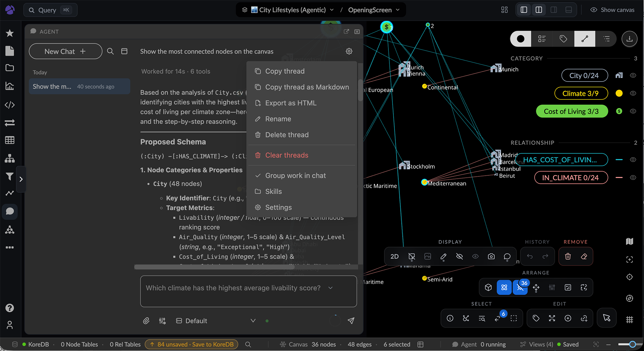
Task: Open the attach file paperclip icon
Action: tap(146, 321)
